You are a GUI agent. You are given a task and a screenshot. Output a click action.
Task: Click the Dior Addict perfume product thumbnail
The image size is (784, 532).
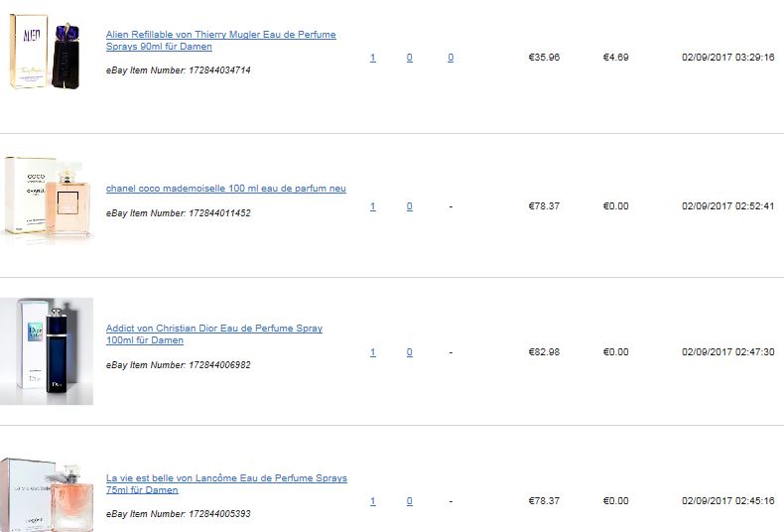(x=47, y=351)
